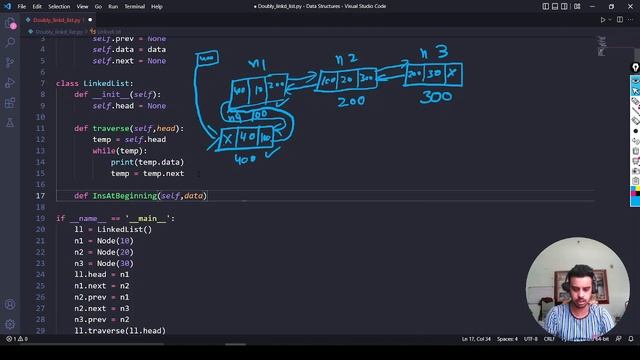Pick magenta color on annotation toolbar
The image size is (640, 360).
point(633,193)
